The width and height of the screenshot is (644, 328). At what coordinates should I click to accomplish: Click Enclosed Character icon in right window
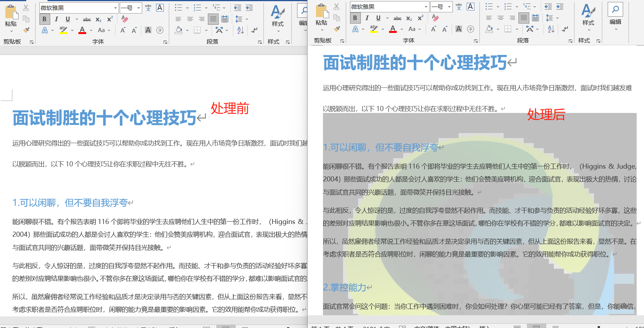pyautogui.click(x=471, y=29)
